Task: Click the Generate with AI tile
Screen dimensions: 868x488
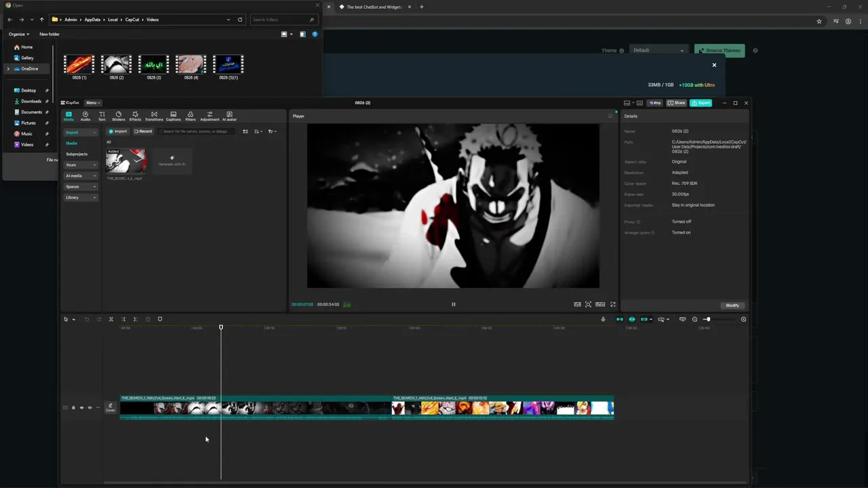Action: tap(172, 161)
